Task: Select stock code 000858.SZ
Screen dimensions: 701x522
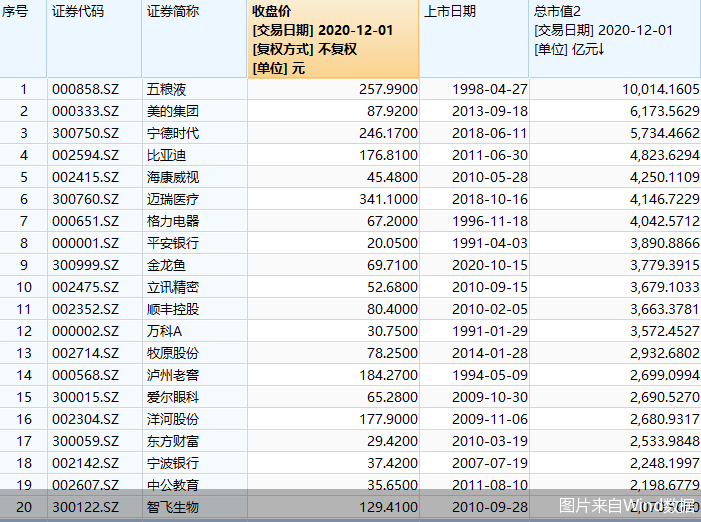Action: click(x=85, y=89)
